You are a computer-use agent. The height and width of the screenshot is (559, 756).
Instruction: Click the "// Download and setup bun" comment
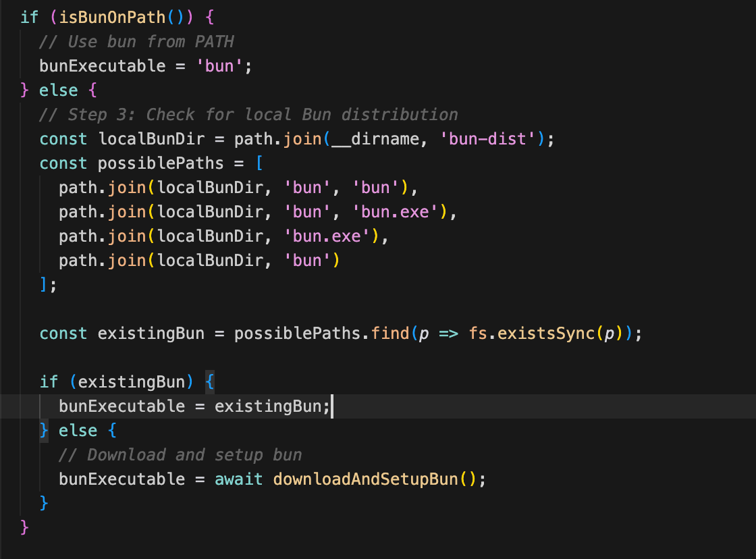click(x=180, y=455)
